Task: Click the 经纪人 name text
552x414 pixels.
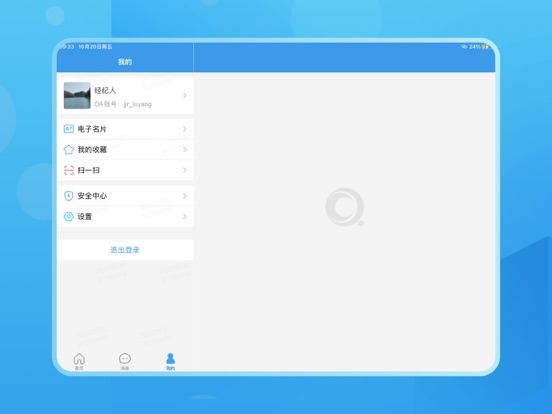Action: click(105, 90)
